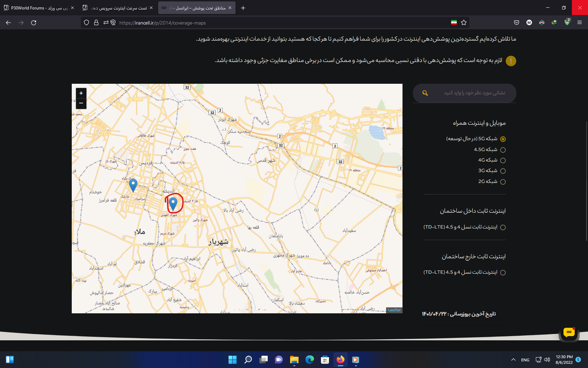
Task: Bookmark this page with the star
Action: point(464,22)
